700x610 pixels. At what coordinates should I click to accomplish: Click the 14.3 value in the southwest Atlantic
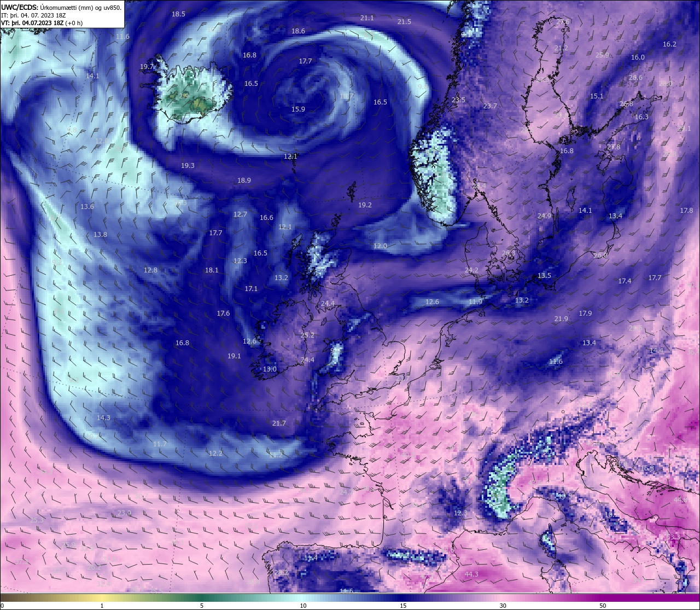(x=103, y=418)
